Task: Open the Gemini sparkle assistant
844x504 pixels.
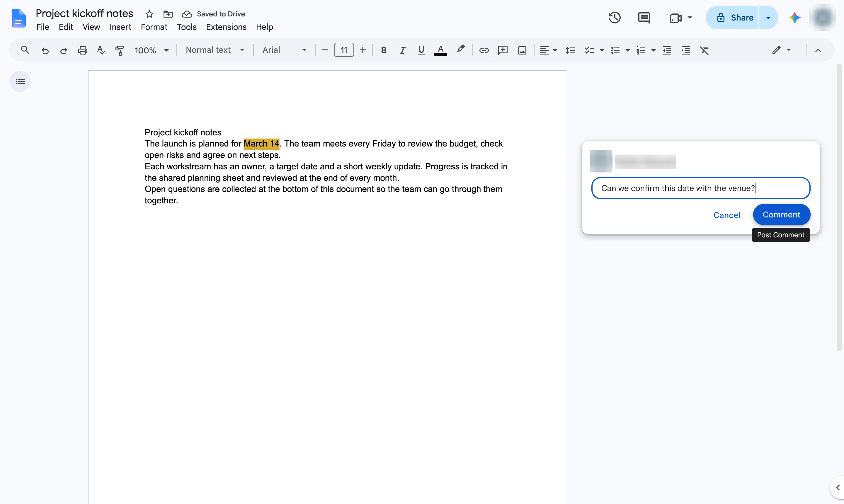Action: click(794, 18)
